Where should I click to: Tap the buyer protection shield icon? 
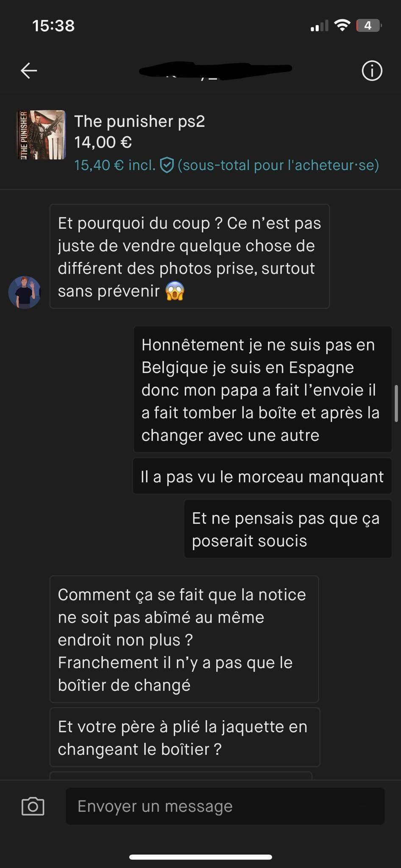(x=167, y=165)
